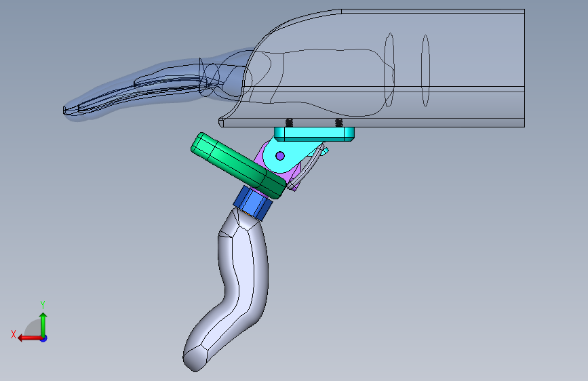588x381 pixels.
Task: Pick the purple pivot pin circle
Action: tap(279, 156)
